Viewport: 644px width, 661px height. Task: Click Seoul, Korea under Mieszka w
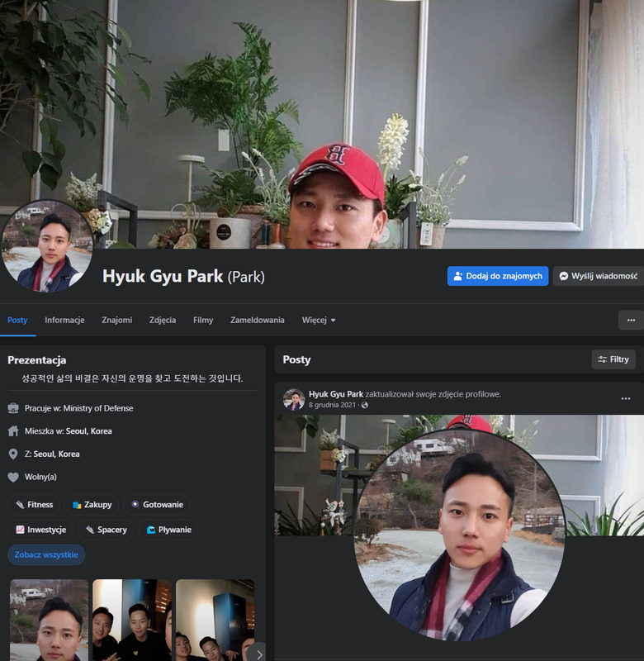89,430
